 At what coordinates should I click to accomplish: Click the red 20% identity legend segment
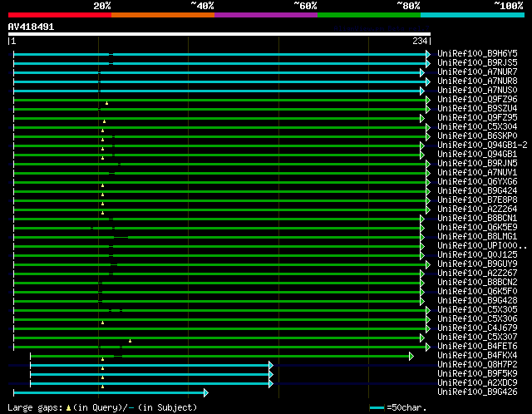pyautogui.click(x=60, y=15)
